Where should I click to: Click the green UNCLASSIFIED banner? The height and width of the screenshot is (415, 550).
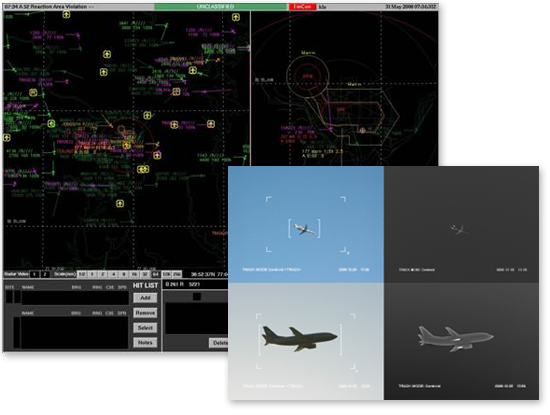click(221, 7)
